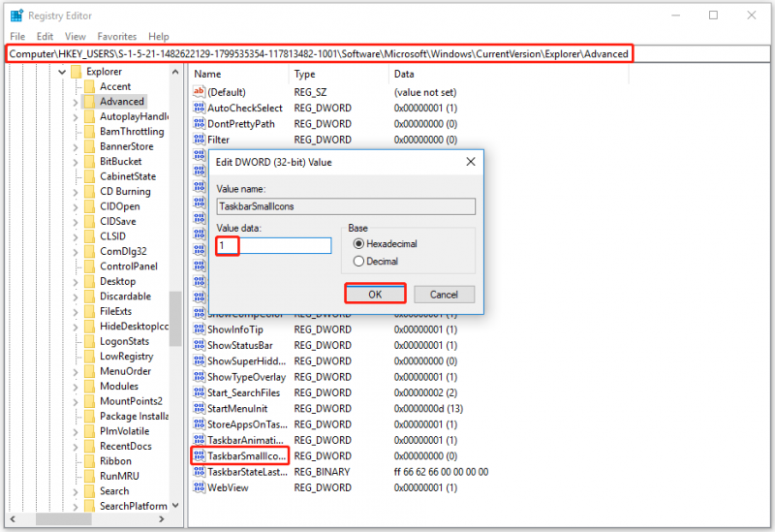The width and height of the screenshot is (775, 532).
Task: Click the tree pane horizontal scrollbar thumb
Action: [63, 519]
